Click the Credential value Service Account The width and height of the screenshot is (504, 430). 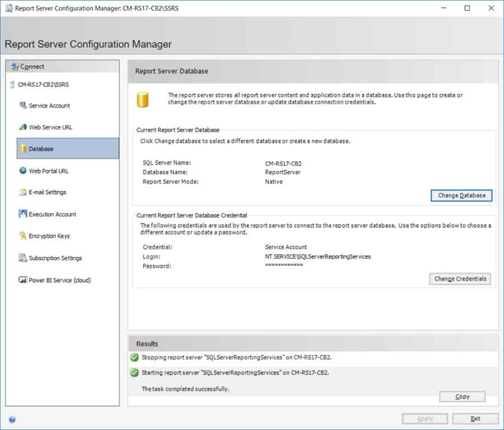(286, 247)
